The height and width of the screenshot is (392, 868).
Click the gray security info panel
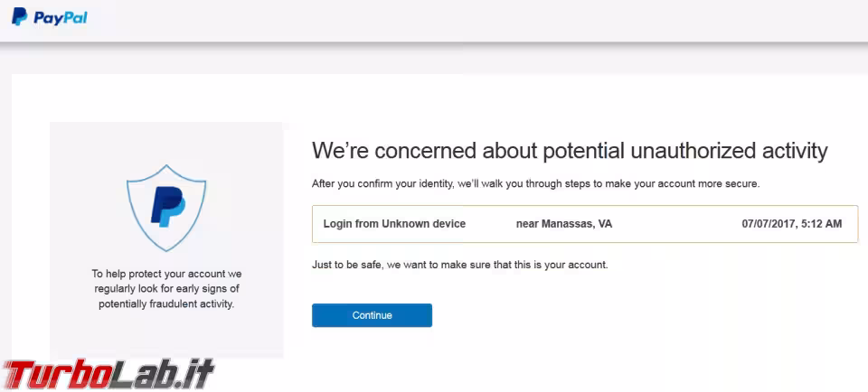(166, 240)
